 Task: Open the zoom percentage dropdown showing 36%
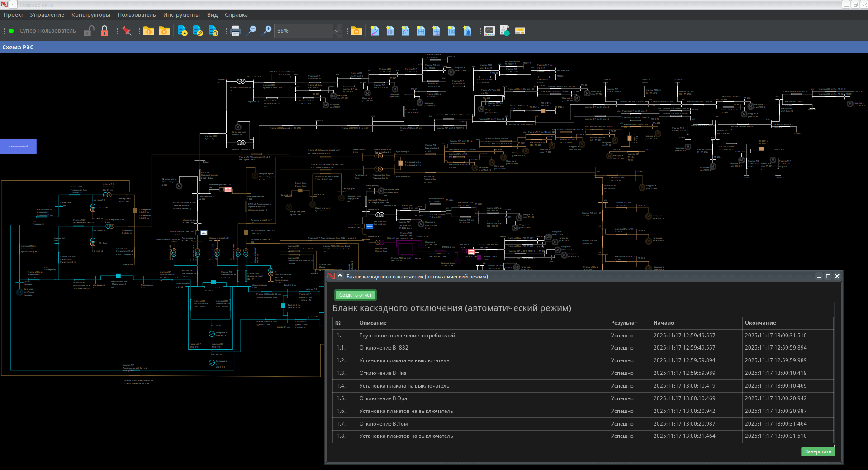coord(337,31)
